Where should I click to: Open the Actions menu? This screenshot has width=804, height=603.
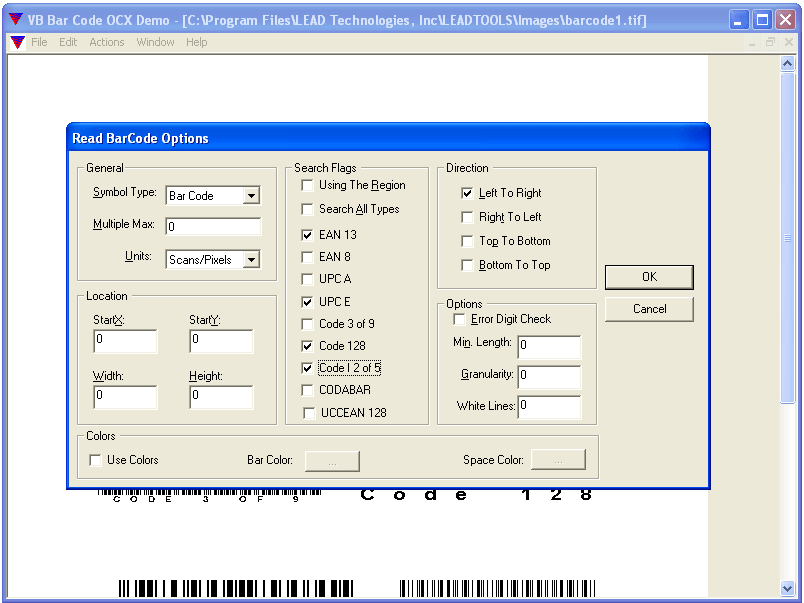pos(106,42)
